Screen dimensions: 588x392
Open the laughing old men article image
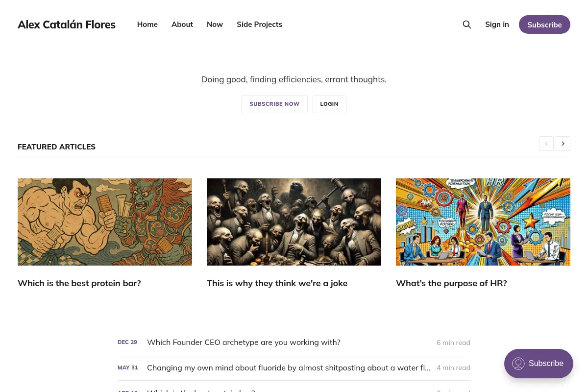click(x=294, y=222)
